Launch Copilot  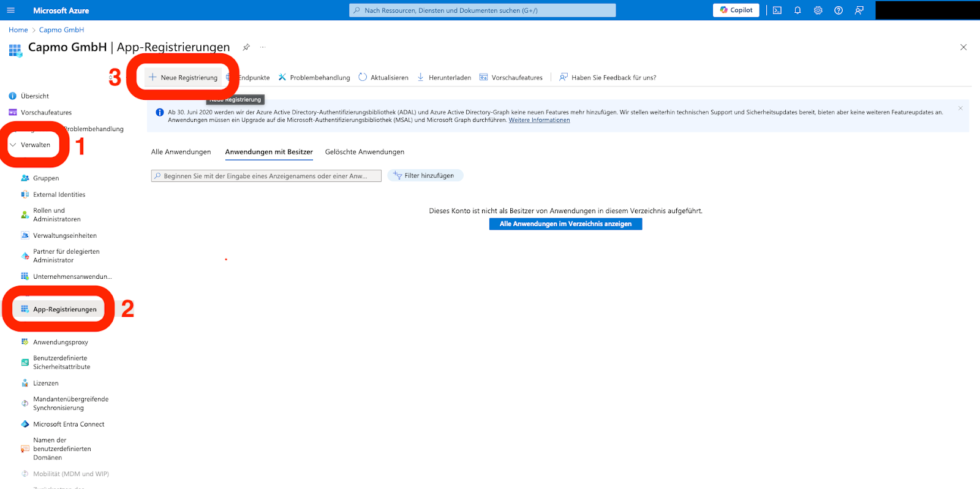click(736, 10)
